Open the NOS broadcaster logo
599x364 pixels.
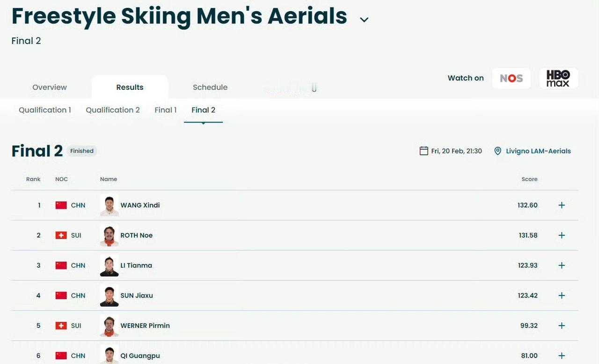pyautogui.click(x=511, y=78)
